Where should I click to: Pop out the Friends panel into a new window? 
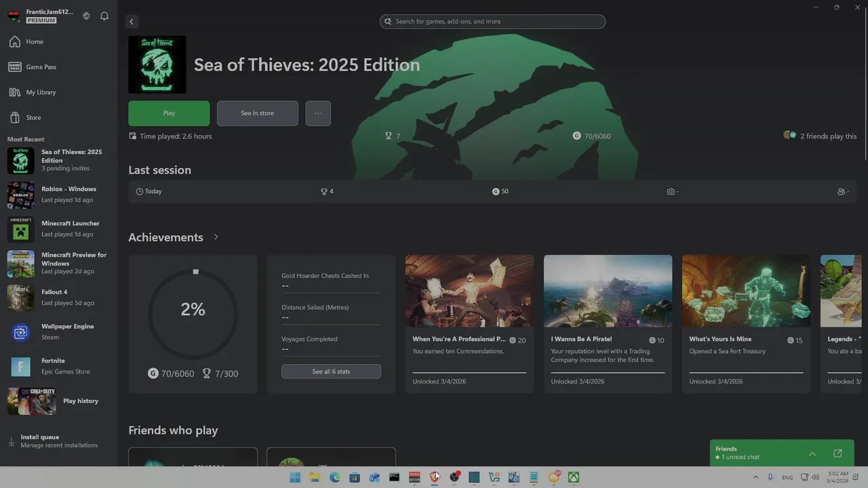pyautogui.click(x=837, y=453)
